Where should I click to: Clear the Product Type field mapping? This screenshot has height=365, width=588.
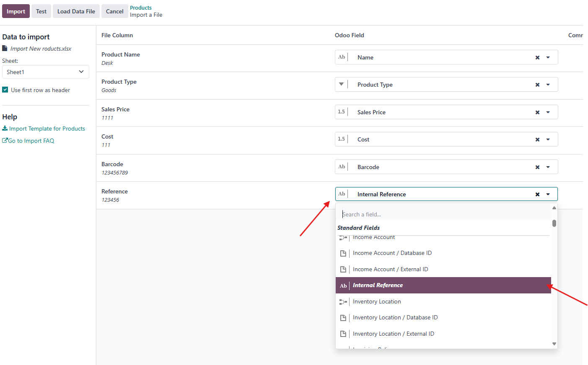pos(537,85)
